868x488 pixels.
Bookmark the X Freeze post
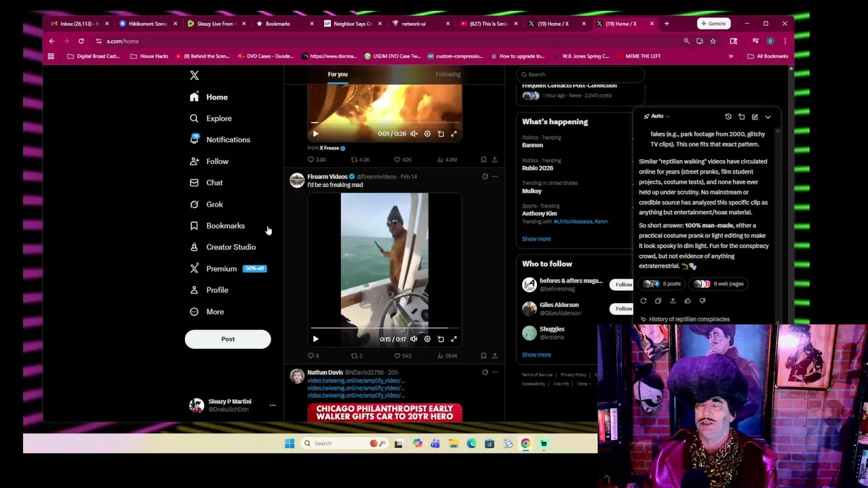pos(484,160)
